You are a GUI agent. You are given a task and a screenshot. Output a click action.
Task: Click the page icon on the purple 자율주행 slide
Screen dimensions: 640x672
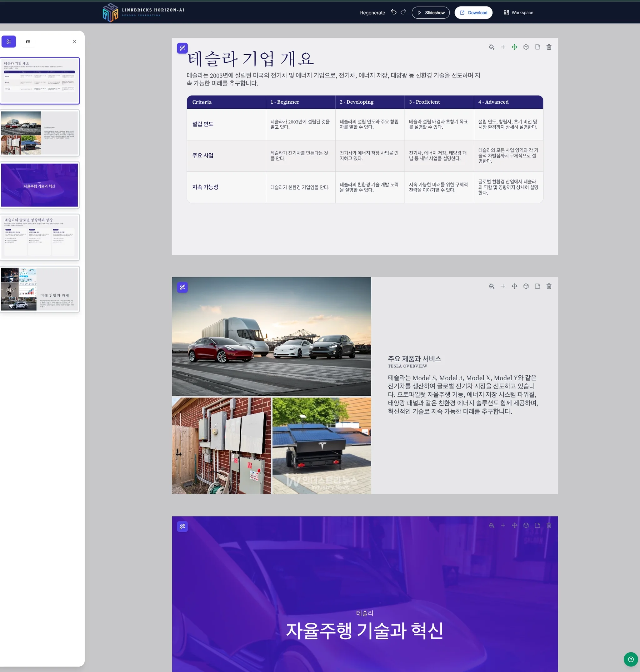coord(537,526)
